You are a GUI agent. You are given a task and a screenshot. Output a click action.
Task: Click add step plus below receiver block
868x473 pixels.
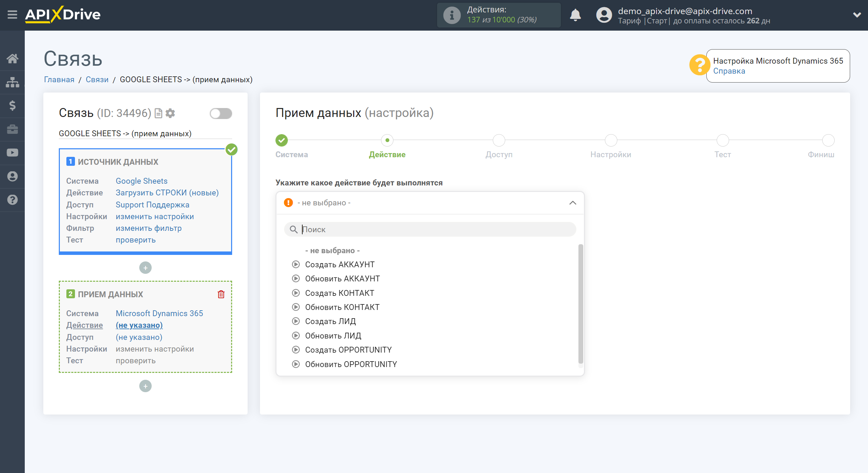[x=145, y=386]
